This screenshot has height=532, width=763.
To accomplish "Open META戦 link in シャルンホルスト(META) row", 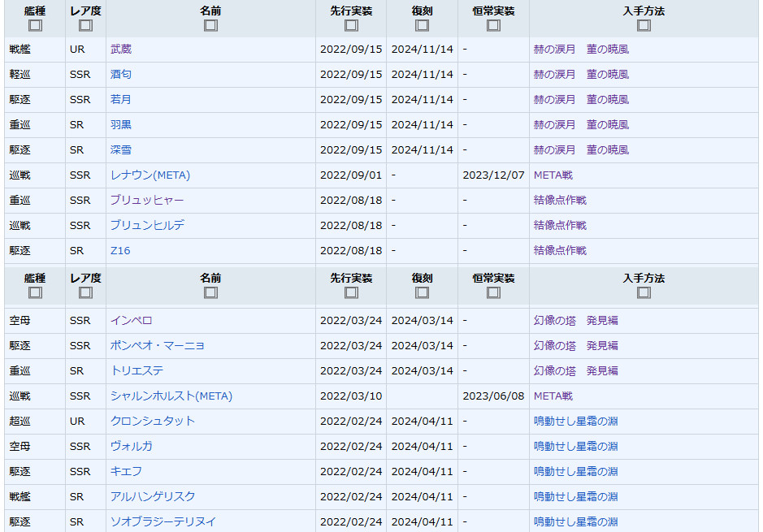I will [x=553, y=396].
